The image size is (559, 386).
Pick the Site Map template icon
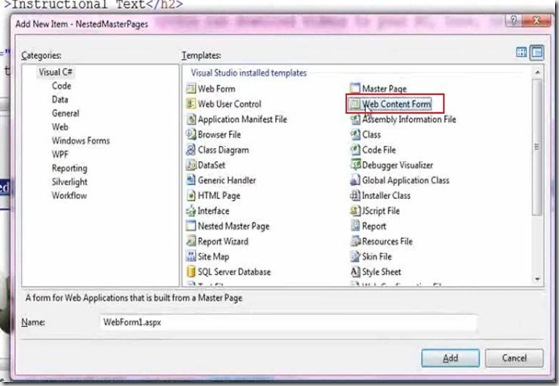pyautogui.click(x=191, y=256)
